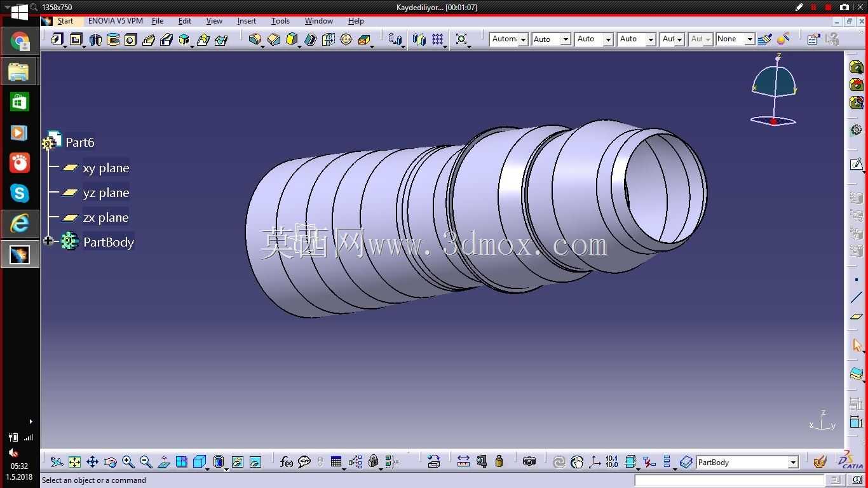Open the Tools menu
This screenshot has width=868, height=488.
point(280,21)
